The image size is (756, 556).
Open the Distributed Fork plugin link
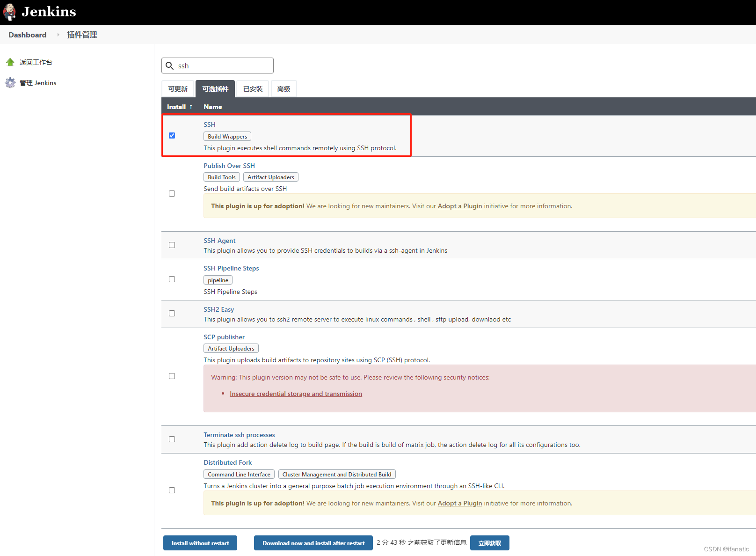pos(228,462)
